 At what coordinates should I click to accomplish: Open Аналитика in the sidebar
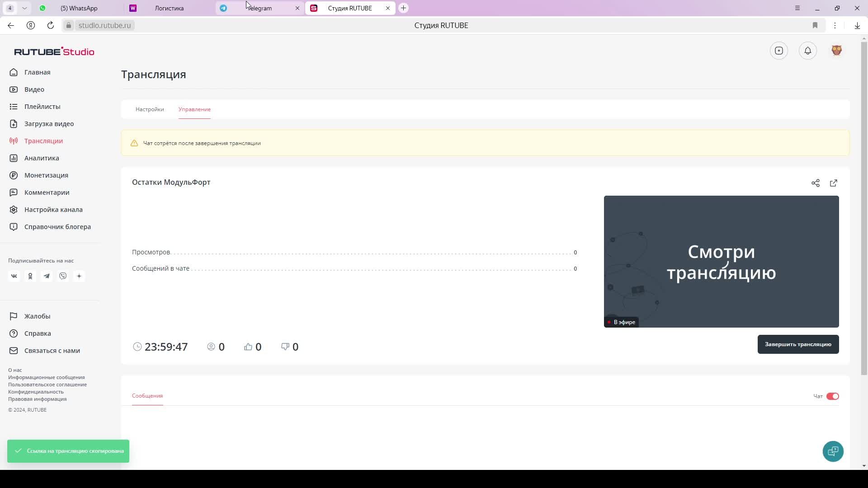(42, 158)
